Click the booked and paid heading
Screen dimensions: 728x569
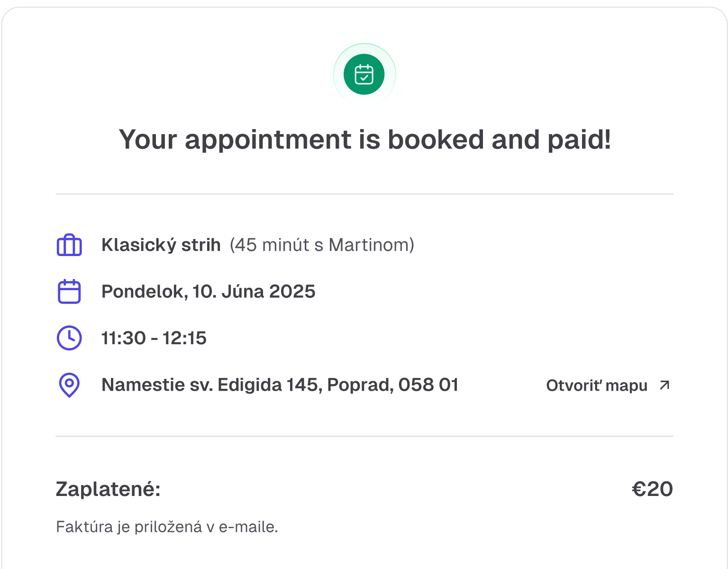(x=364, y=139)
